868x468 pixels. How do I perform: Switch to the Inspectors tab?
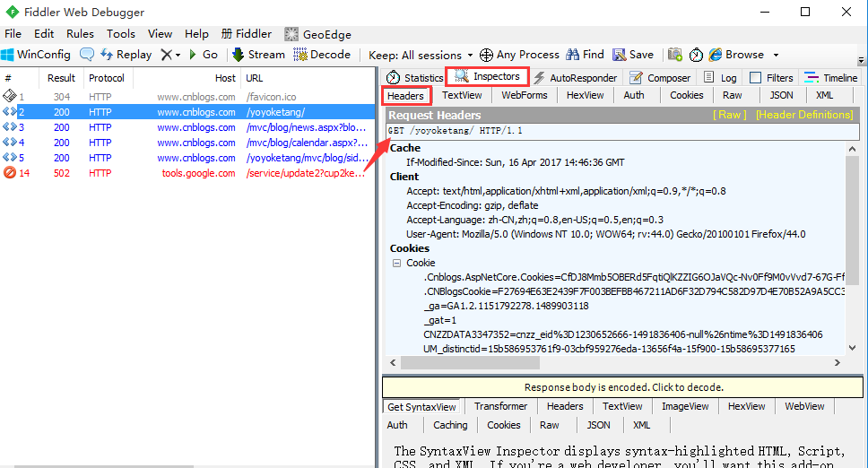(488, 76)
